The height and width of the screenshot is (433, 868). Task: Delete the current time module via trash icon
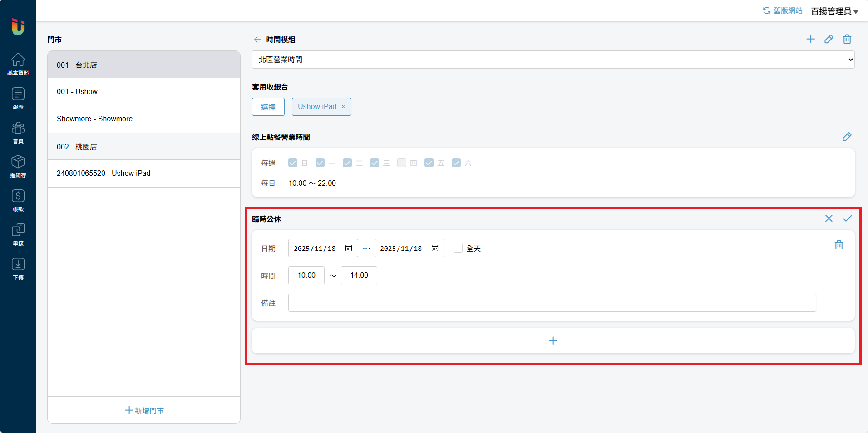(847, 39)
